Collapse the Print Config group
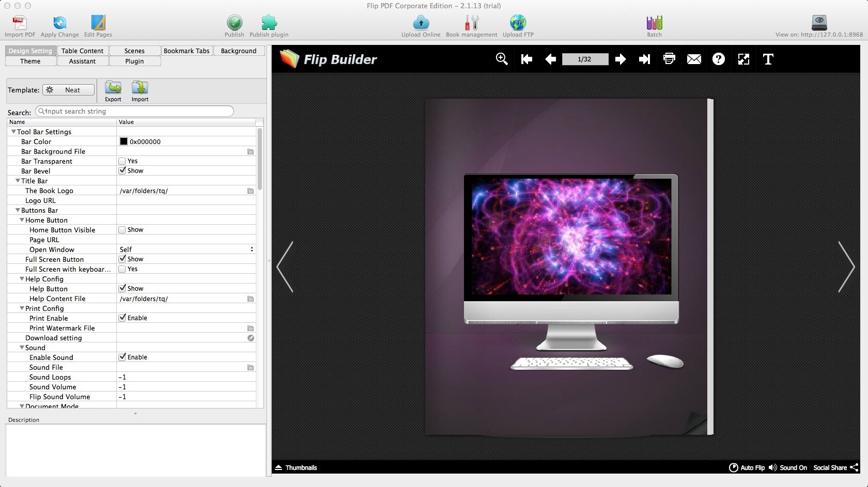The image size is (868, 487). (x=22, y=308)
